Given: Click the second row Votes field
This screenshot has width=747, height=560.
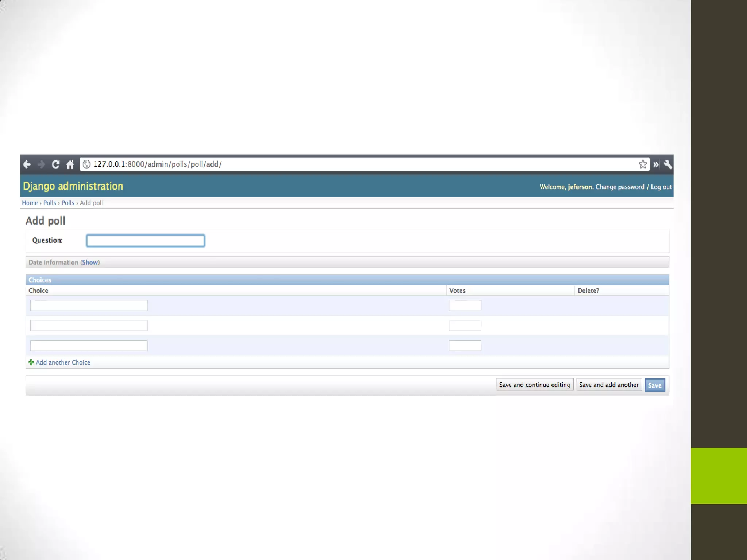Looking at the screenshot, I should (x=465, y=326).
